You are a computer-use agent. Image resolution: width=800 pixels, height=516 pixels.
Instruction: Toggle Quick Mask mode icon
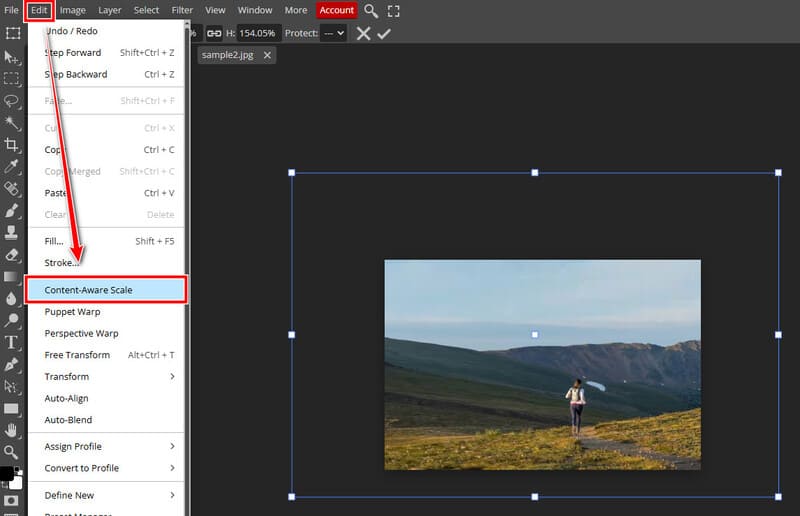coord(11,501)
